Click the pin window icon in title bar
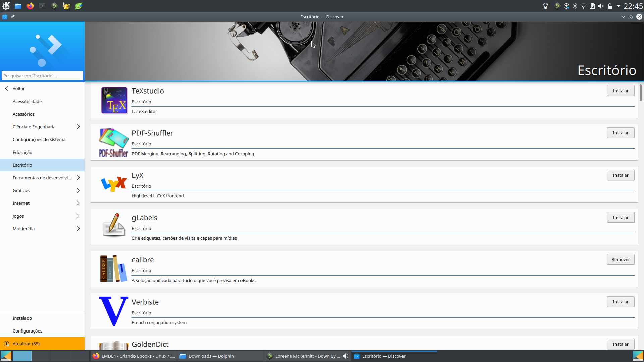Screen dimensions: 644x362 point(13,17)
